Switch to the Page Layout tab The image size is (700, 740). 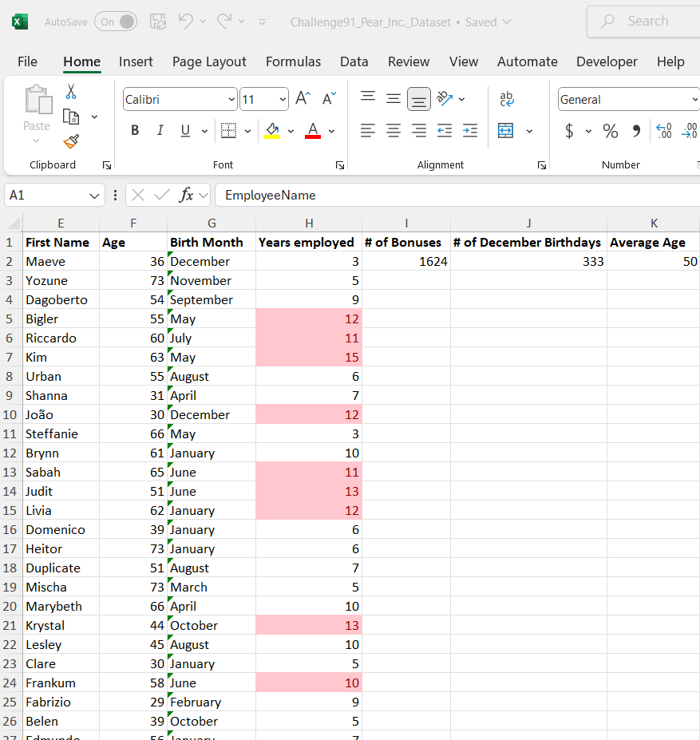click(x=209, y=61)
